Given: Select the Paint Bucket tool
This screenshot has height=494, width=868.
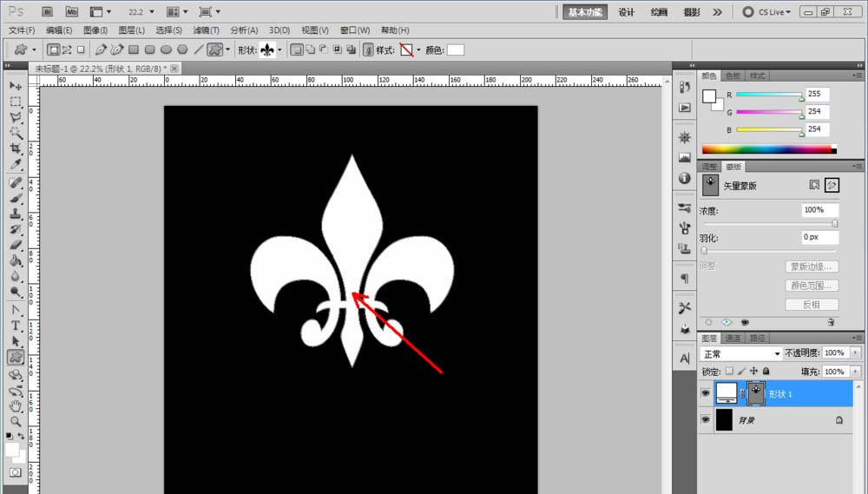Looking at the screenshot, I should [16, 260].
